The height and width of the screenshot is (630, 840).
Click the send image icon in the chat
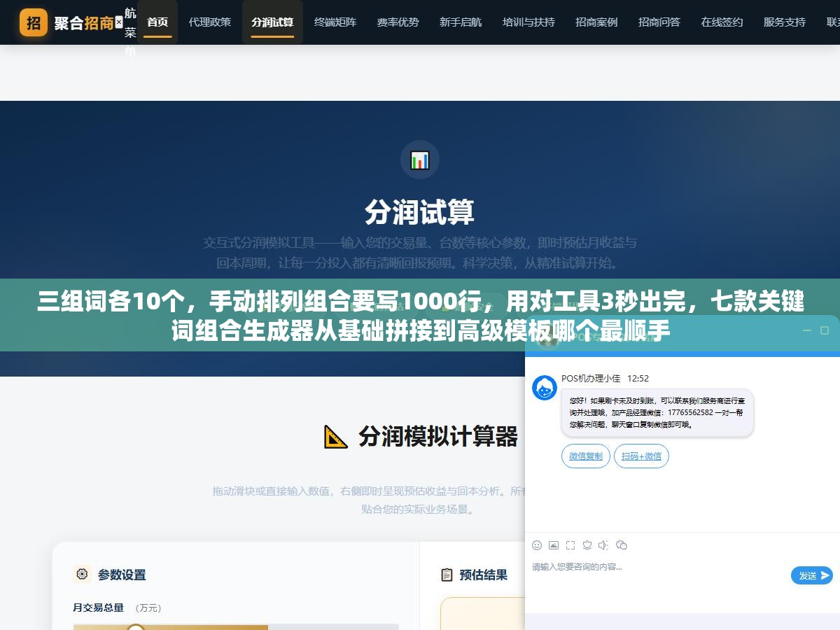click(554, 545)
